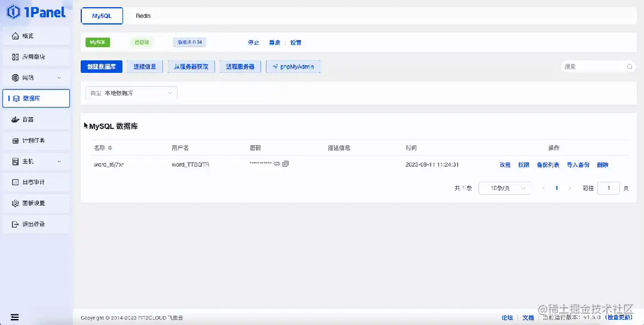Expand the 网站 submenu chevron

(x=59, y=78)
